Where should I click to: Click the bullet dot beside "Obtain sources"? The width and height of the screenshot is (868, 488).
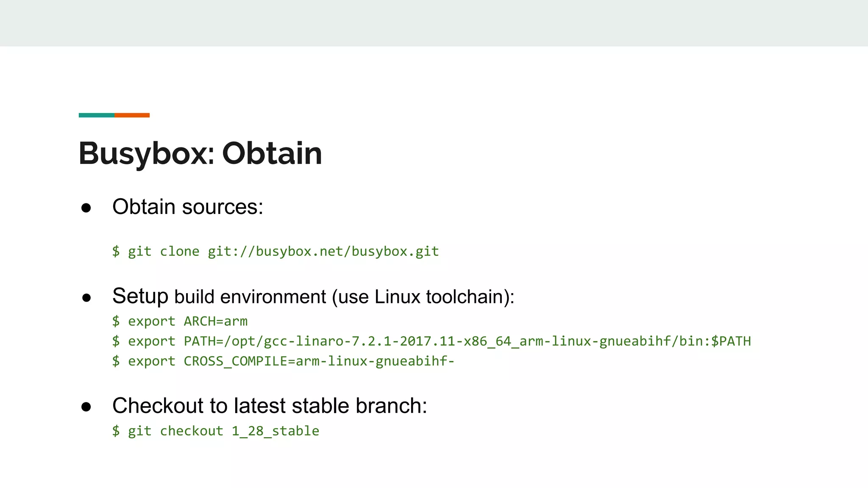pos(86,208)
